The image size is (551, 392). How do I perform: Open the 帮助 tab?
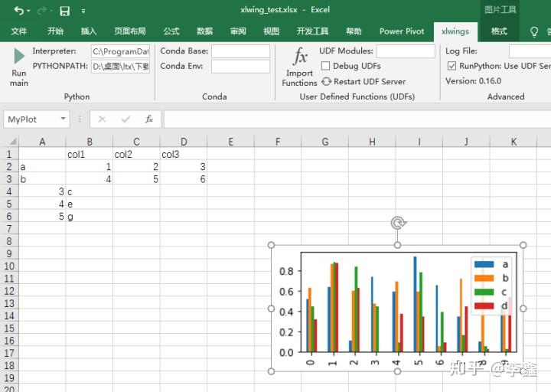point(354,31)
